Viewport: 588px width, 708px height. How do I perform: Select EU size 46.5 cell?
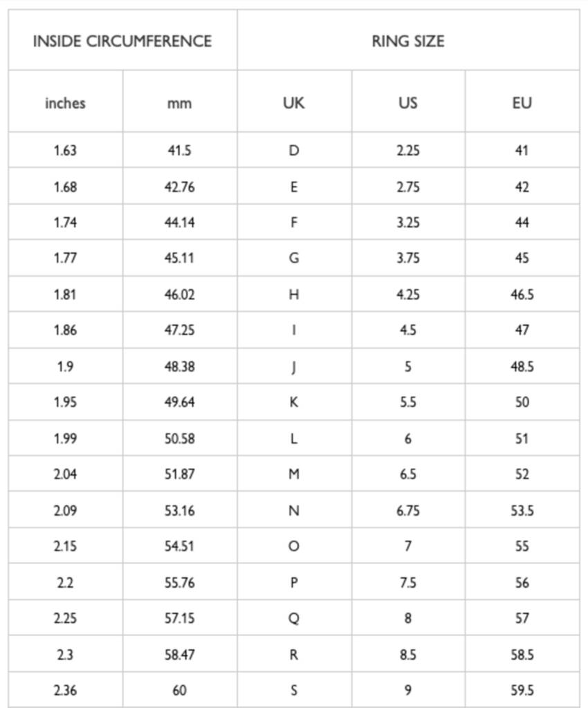[522, 295]
